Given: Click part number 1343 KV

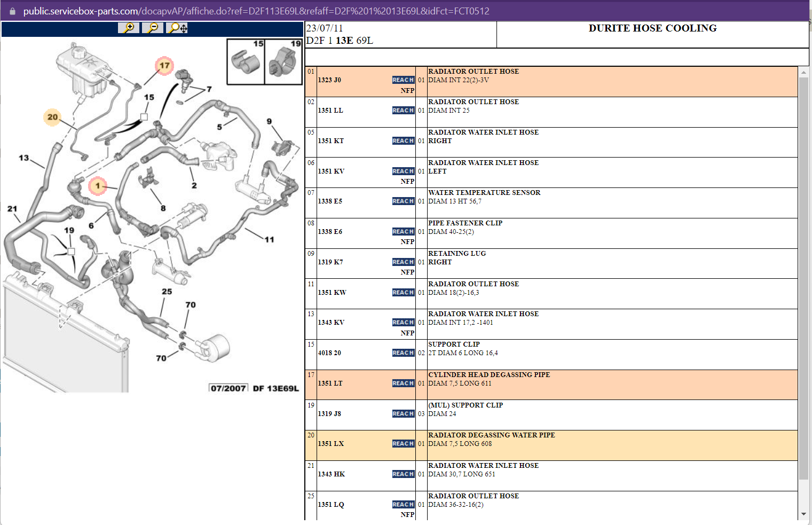Looking at the screenshot, I should pyautogui.click(x=331, y=323).
